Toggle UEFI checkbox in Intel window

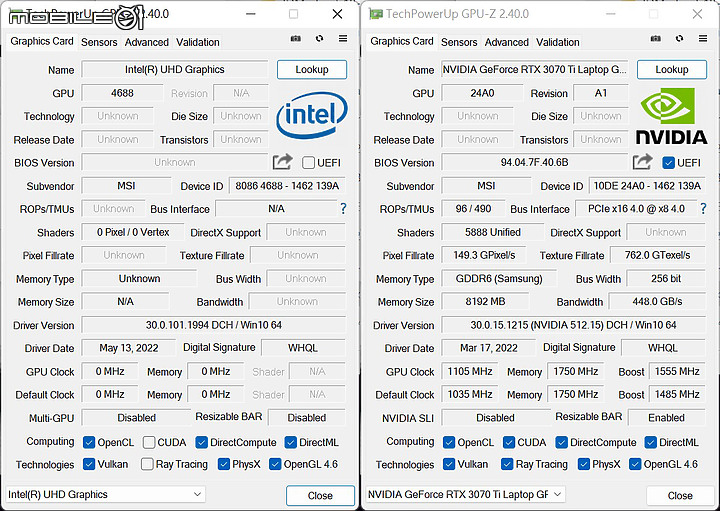[309, 163]
